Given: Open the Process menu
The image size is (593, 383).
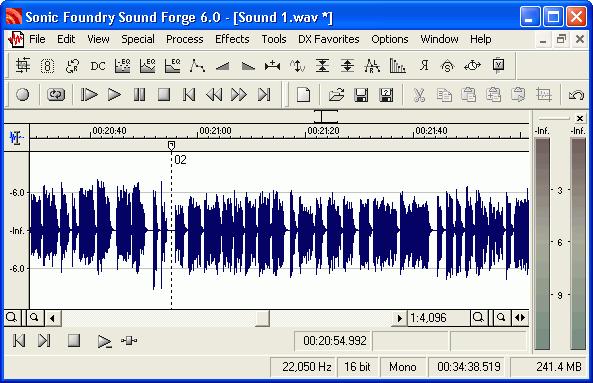Looking at the screenshot, I should 185,39.
